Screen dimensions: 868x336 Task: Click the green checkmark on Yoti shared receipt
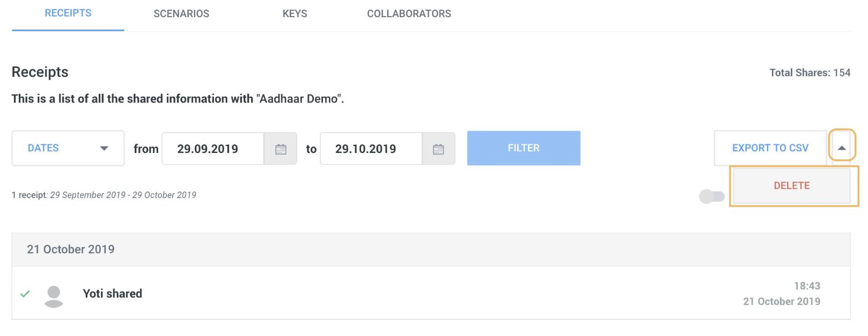(x=25, y=294)
